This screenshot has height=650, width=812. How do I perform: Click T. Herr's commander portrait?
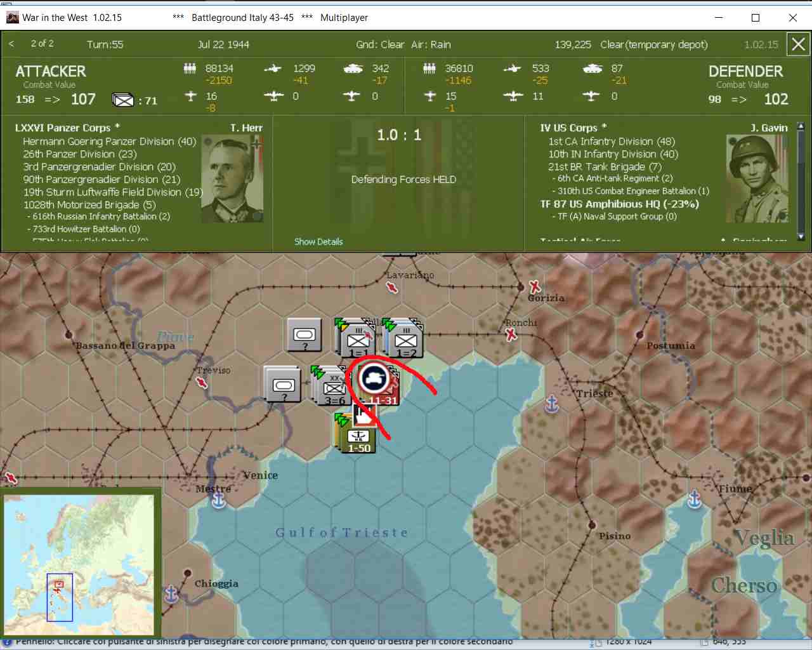coord(232,178)
